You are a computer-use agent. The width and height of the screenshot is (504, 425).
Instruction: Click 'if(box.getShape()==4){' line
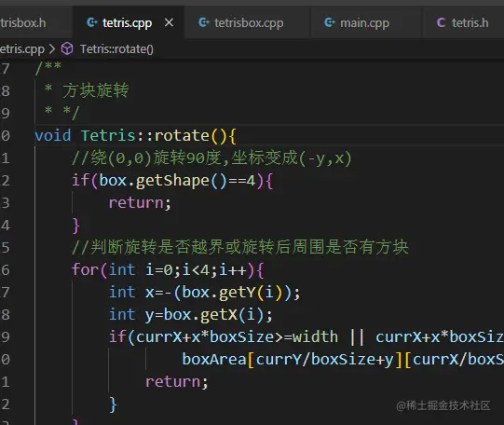tap(172, 181)
